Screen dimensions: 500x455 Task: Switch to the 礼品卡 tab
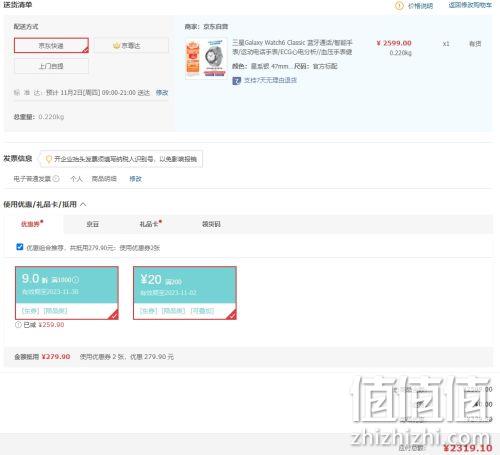(149, 224)
